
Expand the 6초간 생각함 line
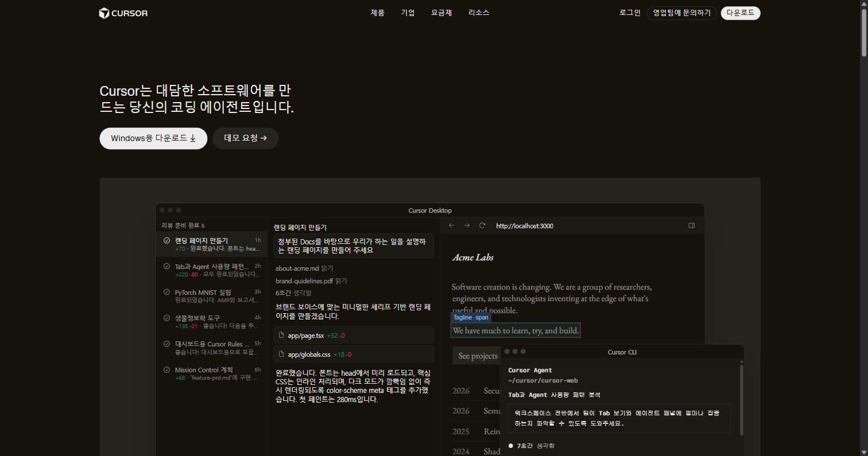(x=293, y=293)
